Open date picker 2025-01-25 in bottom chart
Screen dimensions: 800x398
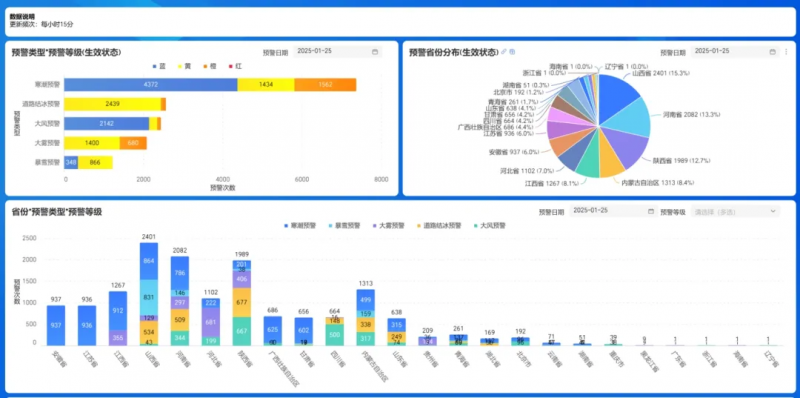click(613, 211)
